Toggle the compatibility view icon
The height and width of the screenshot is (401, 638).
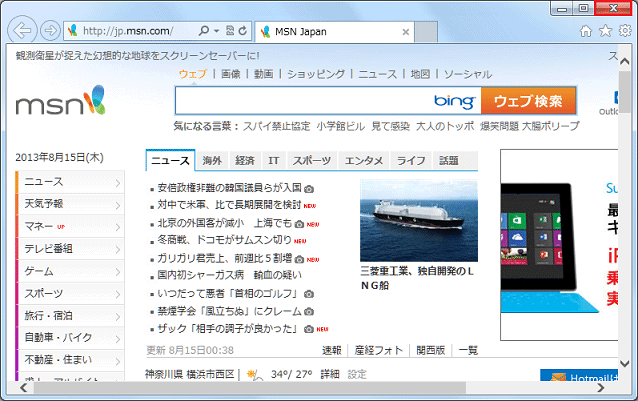point(230,31)
